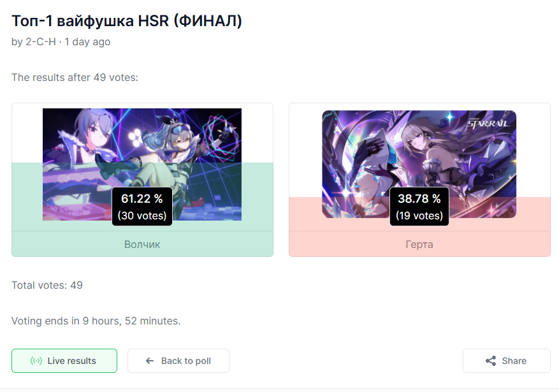This screenshot has height=392, width=559.
Task: Go back to the poll
Action: [x=178, y=361]
